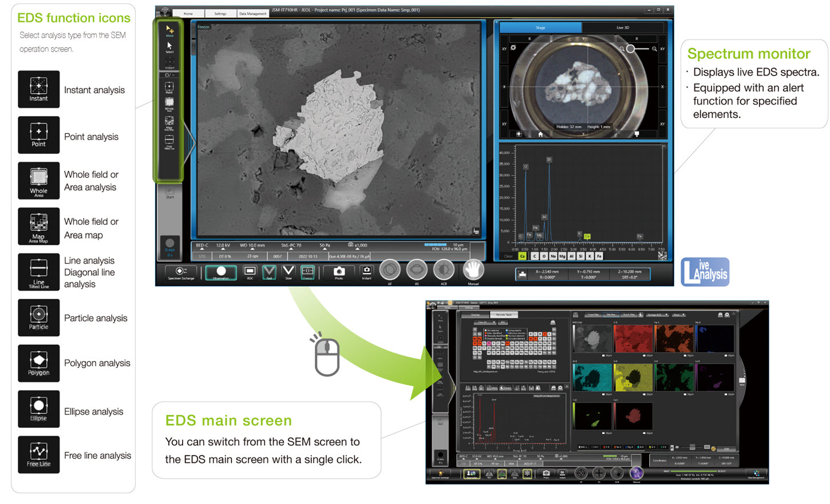The image size is (830, 504).
Task: Click the stage camera zoom slider handle
Action: click(x=630, y=49)
